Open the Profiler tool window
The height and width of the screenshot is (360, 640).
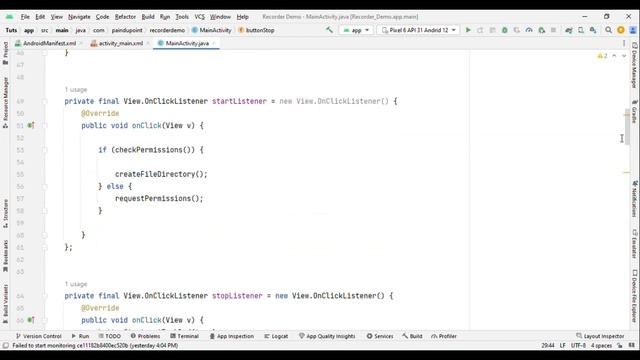click(444, 336)
